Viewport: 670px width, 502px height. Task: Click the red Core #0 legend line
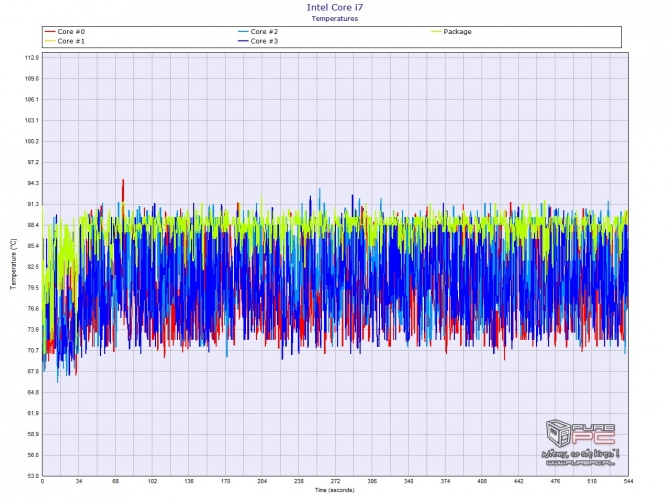pyautogui.click(x=50, y=32)
